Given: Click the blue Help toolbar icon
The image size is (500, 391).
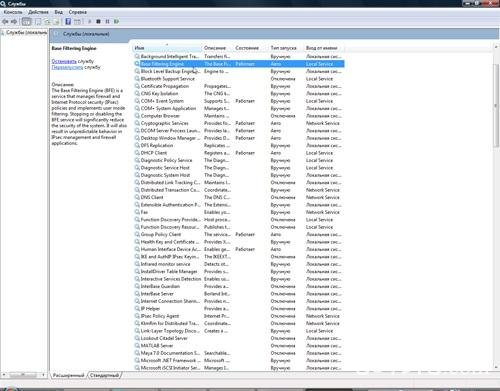Looking at the screenshot, I should [x=68, y=22].
